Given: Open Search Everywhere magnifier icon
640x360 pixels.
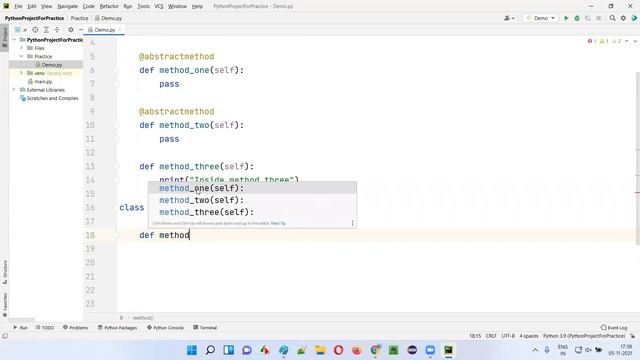Looking at the screenshot, I should (612, 18).
